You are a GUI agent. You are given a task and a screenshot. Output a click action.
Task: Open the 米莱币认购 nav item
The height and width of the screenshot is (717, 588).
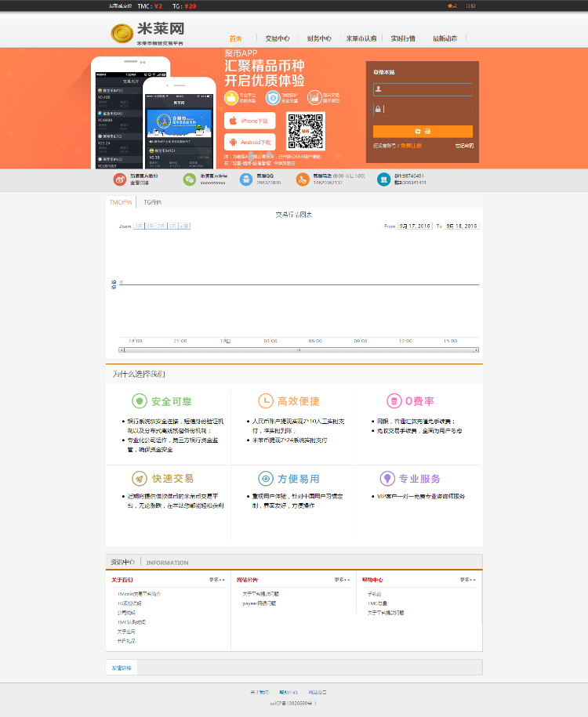click(x=361, y=39)
